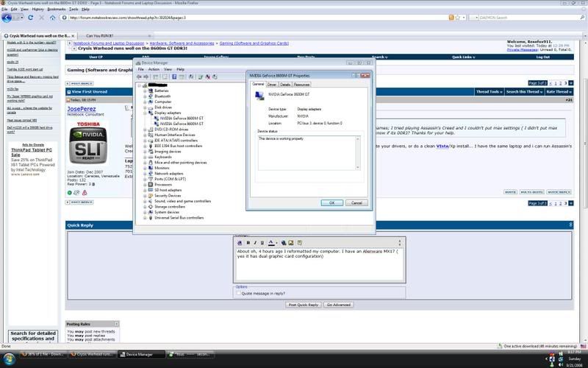This screenshot has height=368, width=588.
Task: Click User CP in forum navbar
Action: tap(96, 57)
